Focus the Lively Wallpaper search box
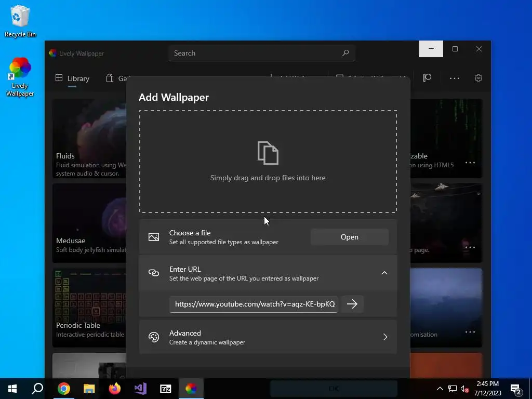This screenshot has width=532, height=399. (x=262, y=53)
